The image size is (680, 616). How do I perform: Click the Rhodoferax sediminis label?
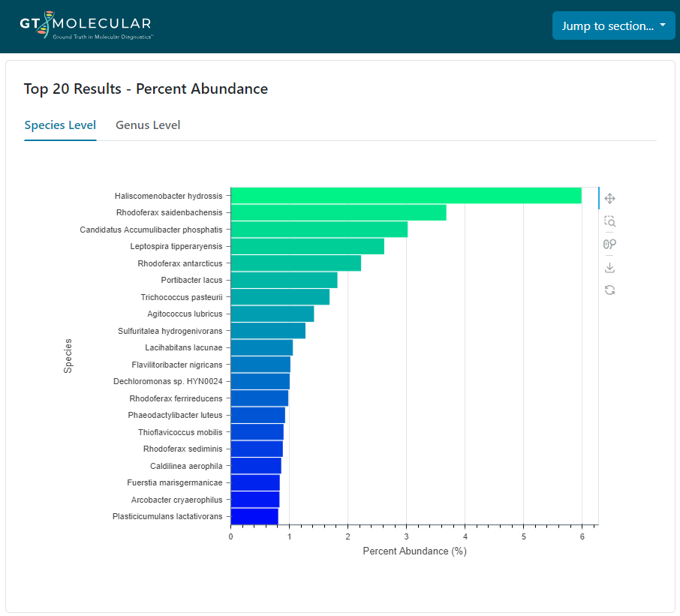pyautogui.click(x=182, y=449)
